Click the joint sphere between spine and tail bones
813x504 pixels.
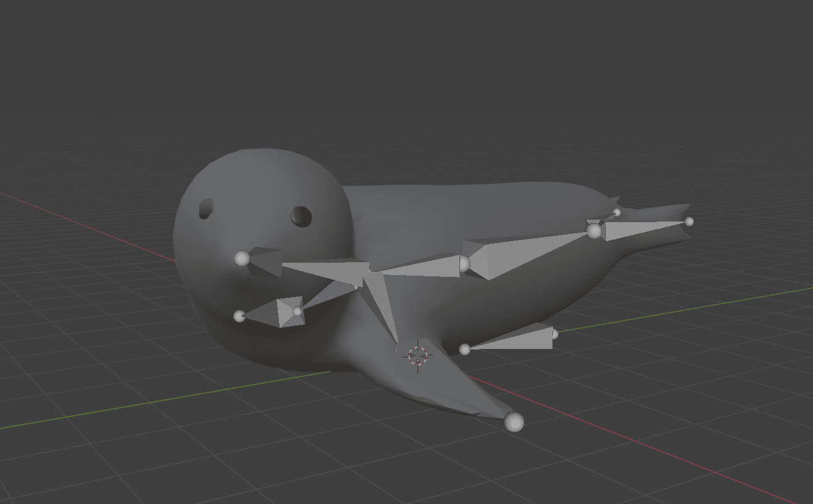click(x=594, y=231)
